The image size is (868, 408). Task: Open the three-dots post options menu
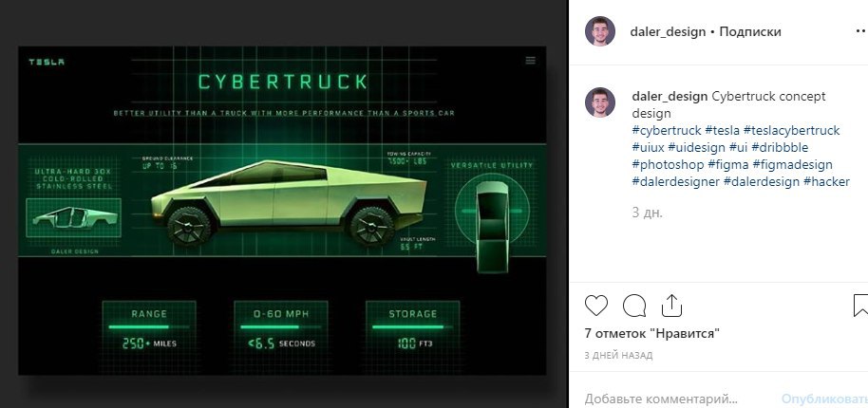[x=860, y=32]
